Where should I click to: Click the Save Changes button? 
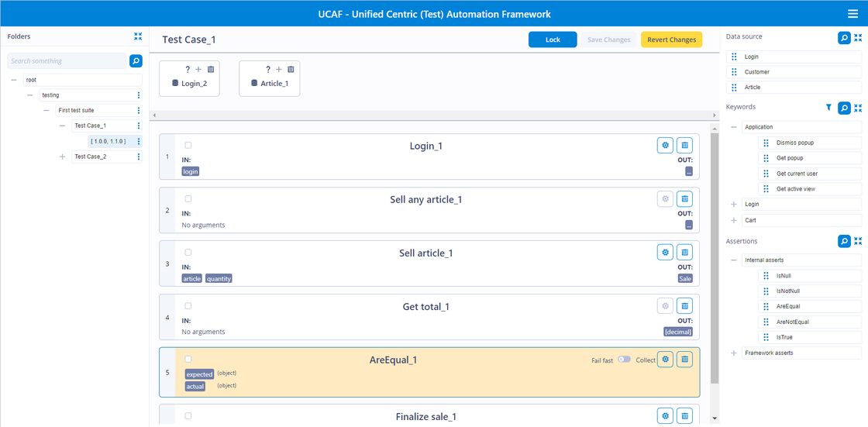coord(609,40)
